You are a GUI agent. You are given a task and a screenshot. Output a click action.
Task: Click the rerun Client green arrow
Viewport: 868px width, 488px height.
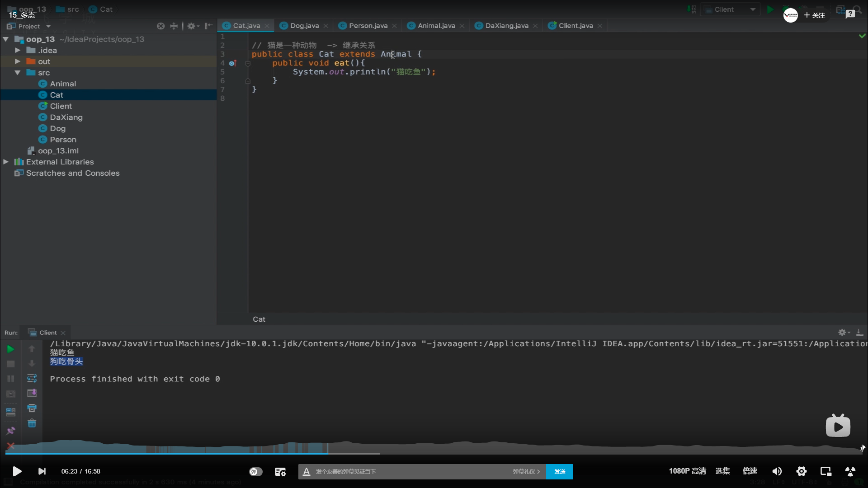click(10, 349)
